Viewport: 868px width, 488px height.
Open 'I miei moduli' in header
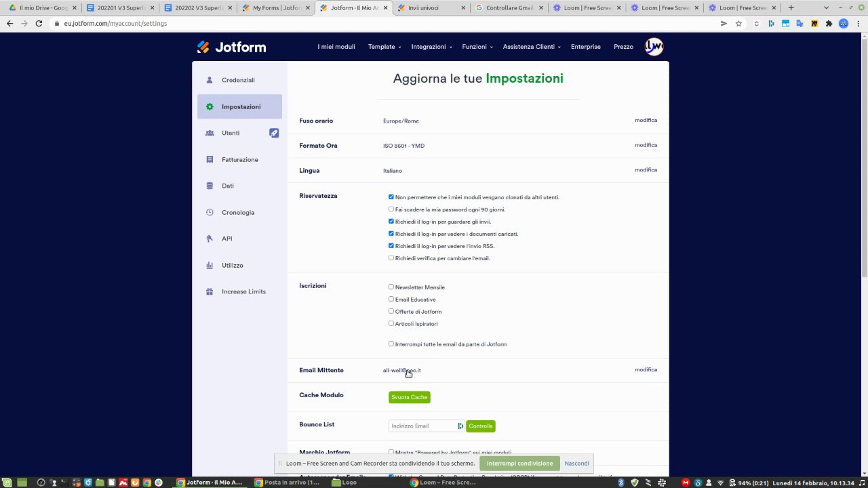tap(336, 47)
